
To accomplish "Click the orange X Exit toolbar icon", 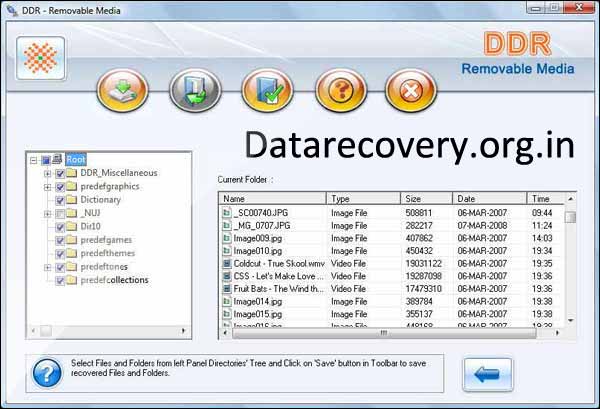I will tap(411, 91).
